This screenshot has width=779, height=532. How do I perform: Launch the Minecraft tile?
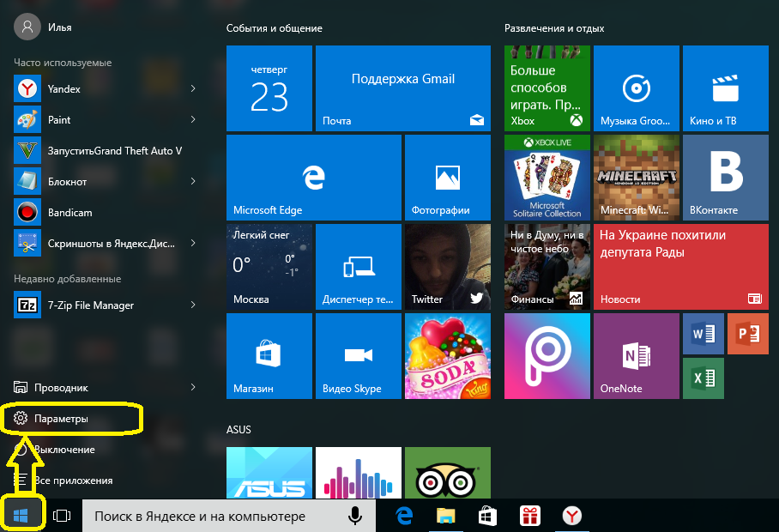pyautogui.click(x=637, y=178)
